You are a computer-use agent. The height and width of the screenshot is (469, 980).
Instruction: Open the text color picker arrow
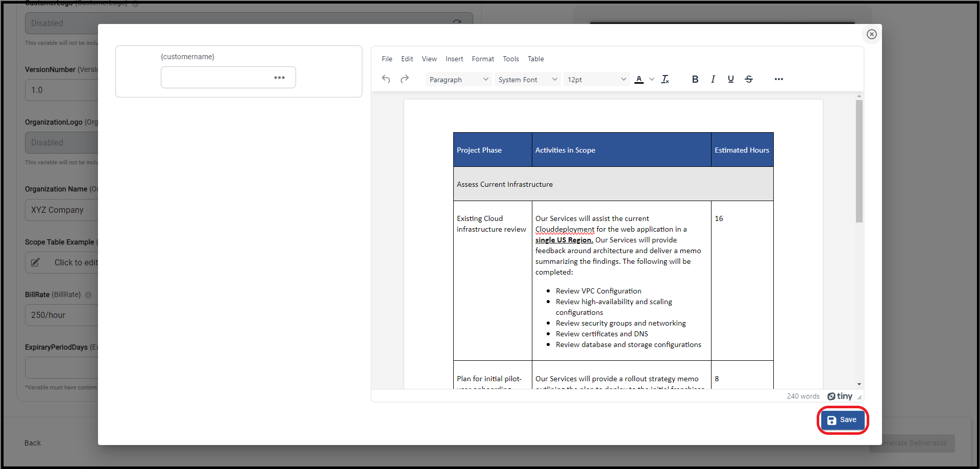point(652,79)
